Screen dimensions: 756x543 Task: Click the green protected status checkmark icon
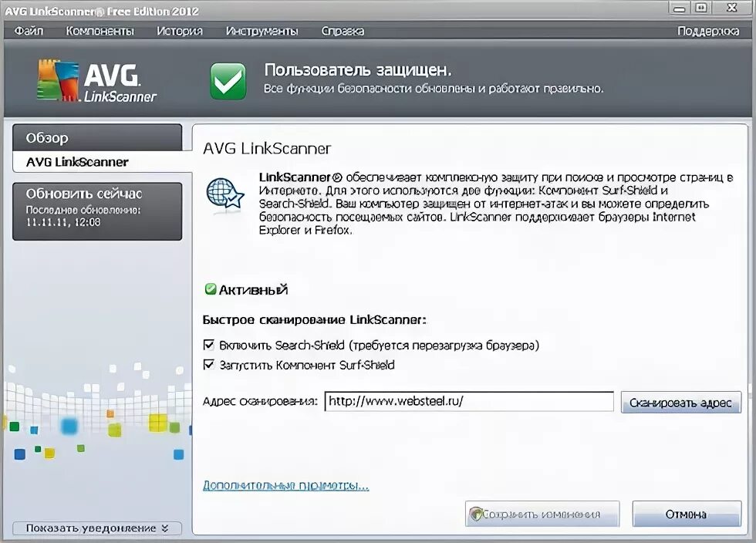[228, 81]
